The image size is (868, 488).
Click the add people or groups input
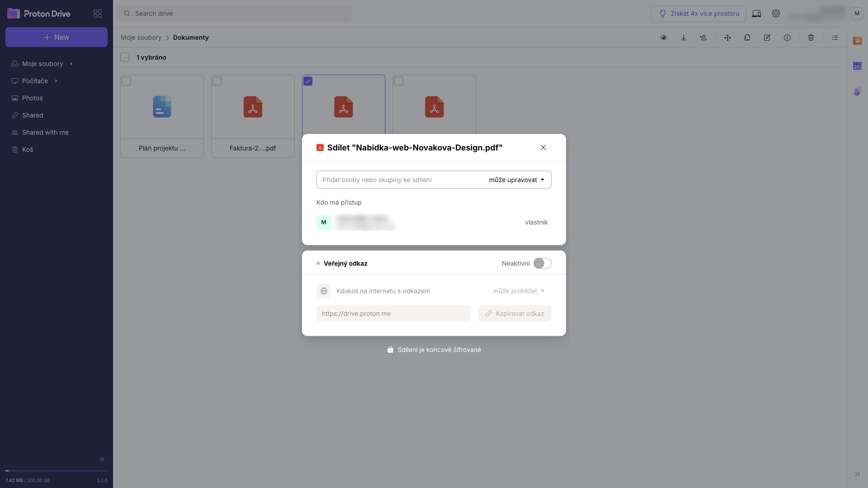[x=400, y=180]
